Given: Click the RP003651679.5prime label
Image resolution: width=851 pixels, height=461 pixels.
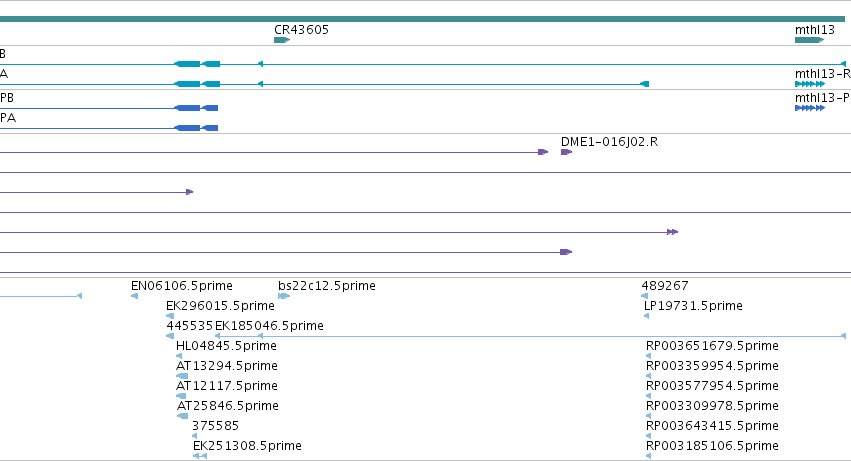Looking at the screenshot, I should coord(712,346).
